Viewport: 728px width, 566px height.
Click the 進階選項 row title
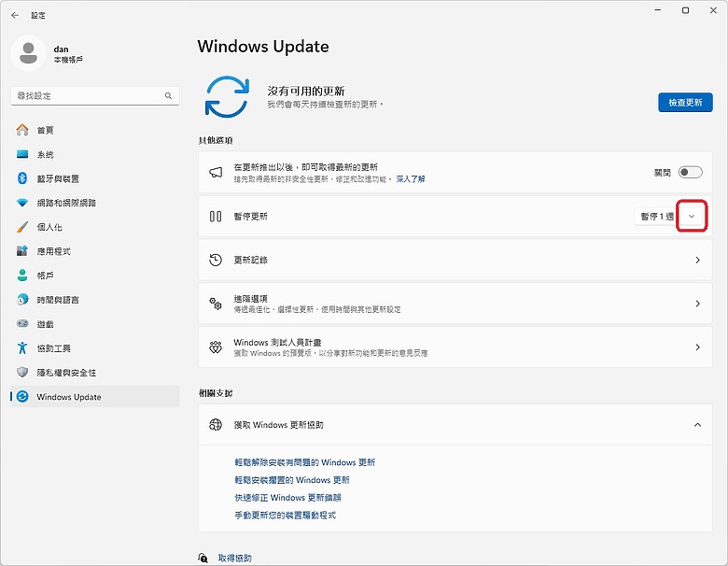(251, 298)
